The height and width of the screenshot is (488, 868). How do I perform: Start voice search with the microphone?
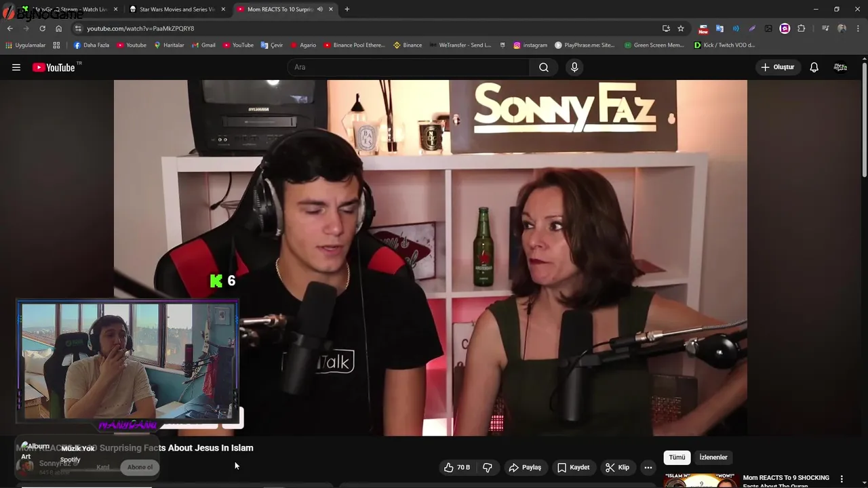tap(574, 67)
